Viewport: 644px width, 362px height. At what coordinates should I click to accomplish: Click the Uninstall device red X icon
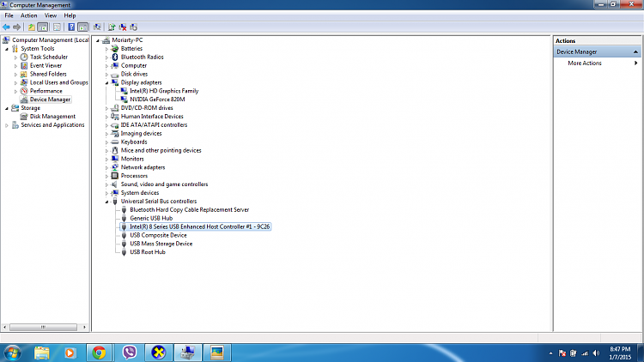pos(123,27)
